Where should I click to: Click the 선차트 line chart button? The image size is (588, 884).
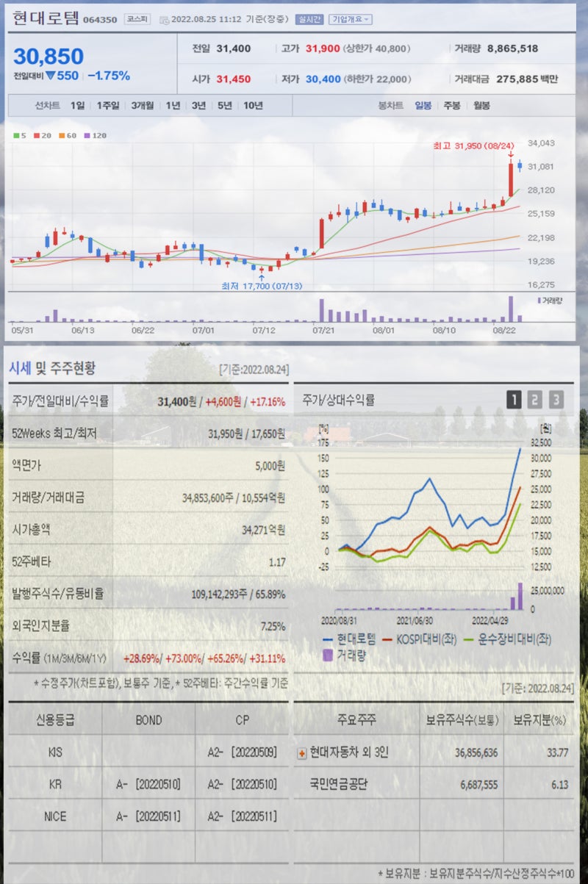(46, 105)
